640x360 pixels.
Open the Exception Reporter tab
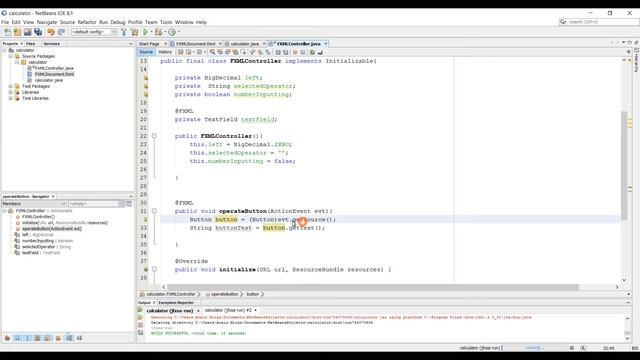click(176, 302)
